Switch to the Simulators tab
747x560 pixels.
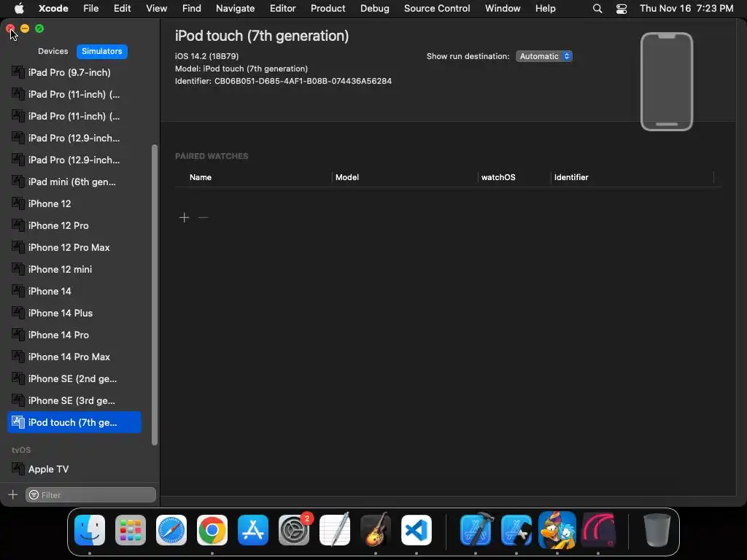coord(102,51)
